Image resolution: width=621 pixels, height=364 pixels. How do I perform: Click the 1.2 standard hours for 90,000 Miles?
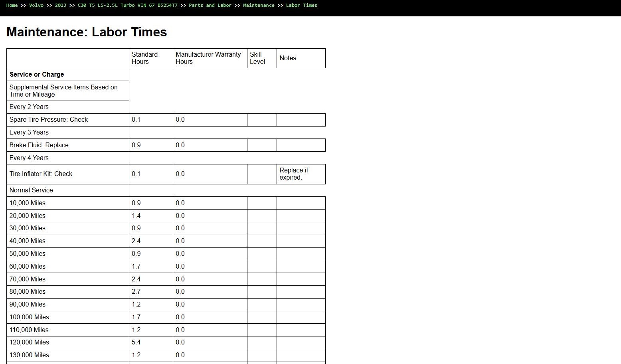tap(151, 305)
